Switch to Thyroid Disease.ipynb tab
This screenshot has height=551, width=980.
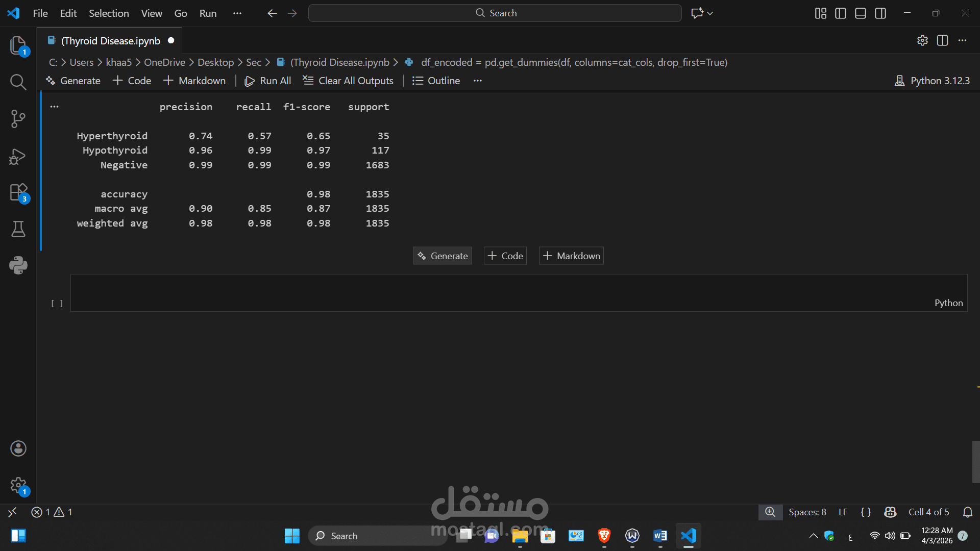(110, 41)
